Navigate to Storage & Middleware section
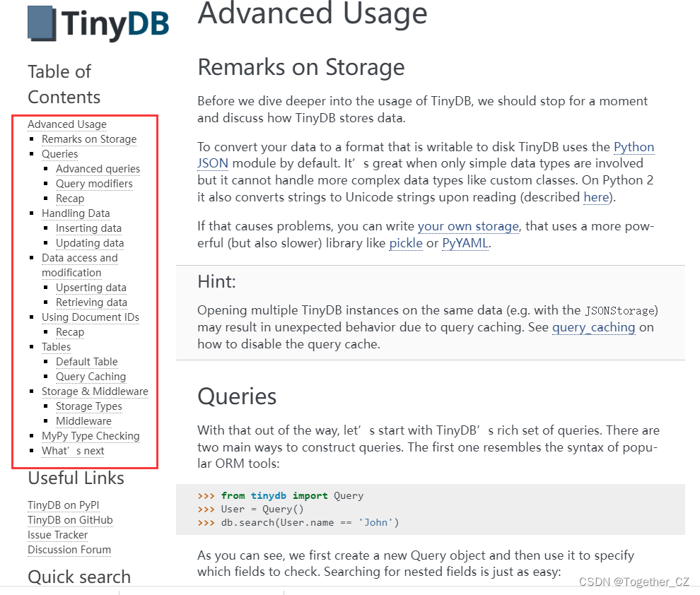The height and width of the screenshot is (595, 700). (x=95, y=391)
